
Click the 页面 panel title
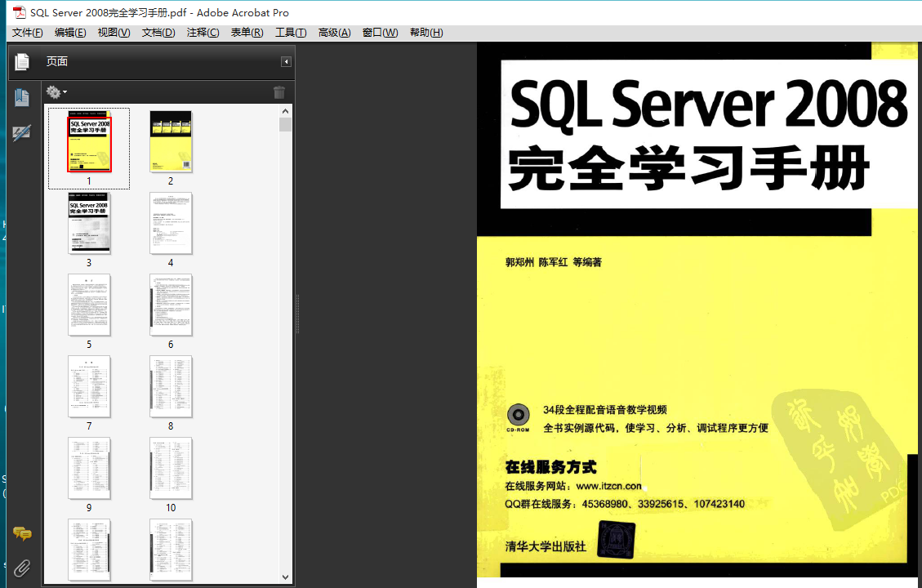(x=57, y=61)
